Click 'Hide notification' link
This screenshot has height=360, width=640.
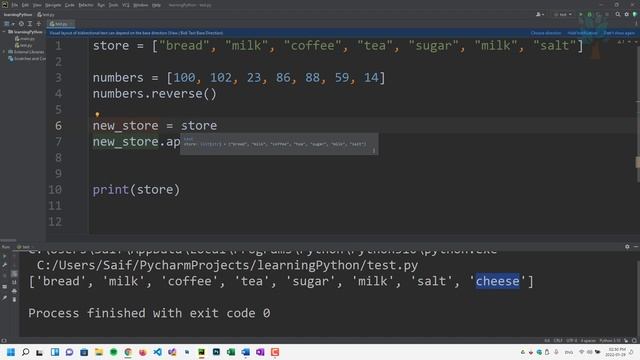(x=582, y=33)
